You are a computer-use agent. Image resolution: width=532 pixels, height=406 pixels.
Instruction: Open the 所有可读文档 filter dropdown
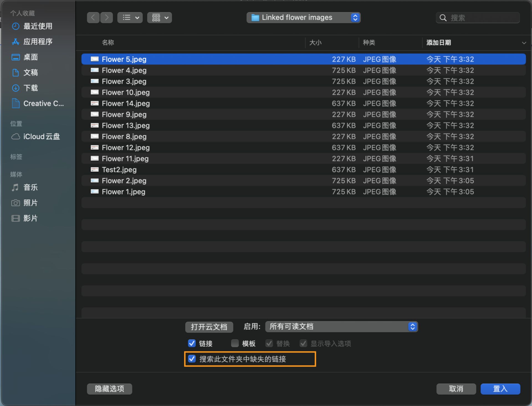pos(341,327)
